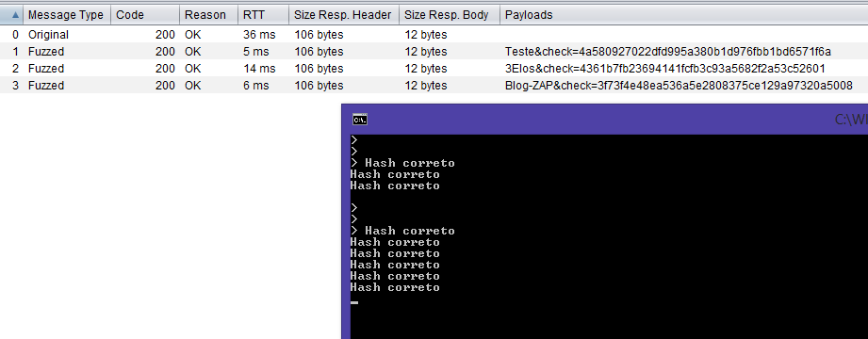The height and width of the screenshot is (339, 868).
Task: Sort by Size Resp. Body column
Action: tap(449, 15)
